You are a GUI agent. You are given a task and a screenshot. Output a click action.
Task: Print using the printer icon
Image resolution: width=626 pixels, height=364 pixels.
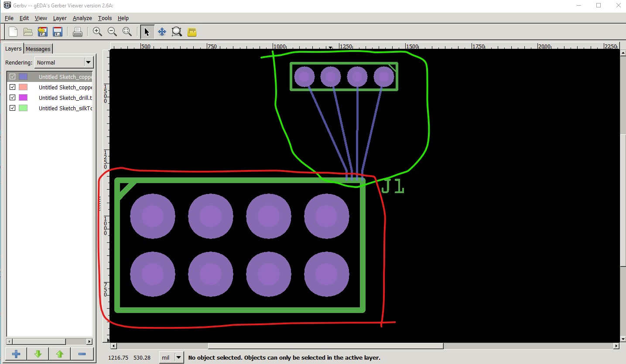tap(78, 32)
